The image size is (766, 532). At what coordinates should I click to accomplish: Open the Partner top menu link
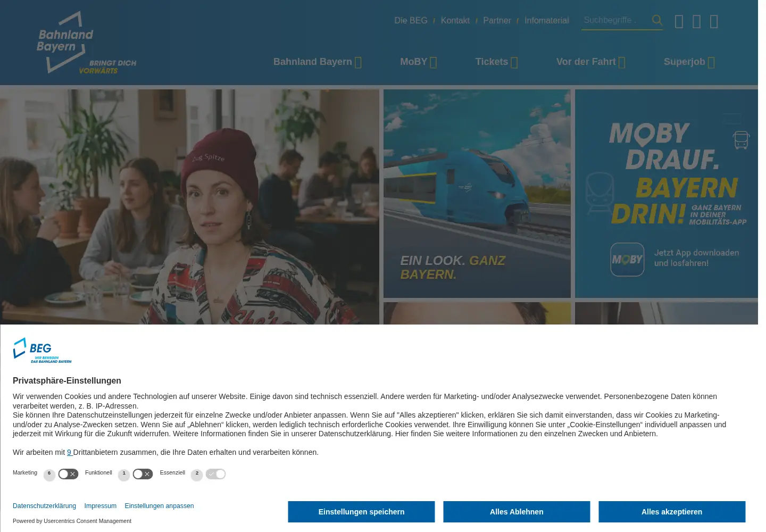(497, 20)
